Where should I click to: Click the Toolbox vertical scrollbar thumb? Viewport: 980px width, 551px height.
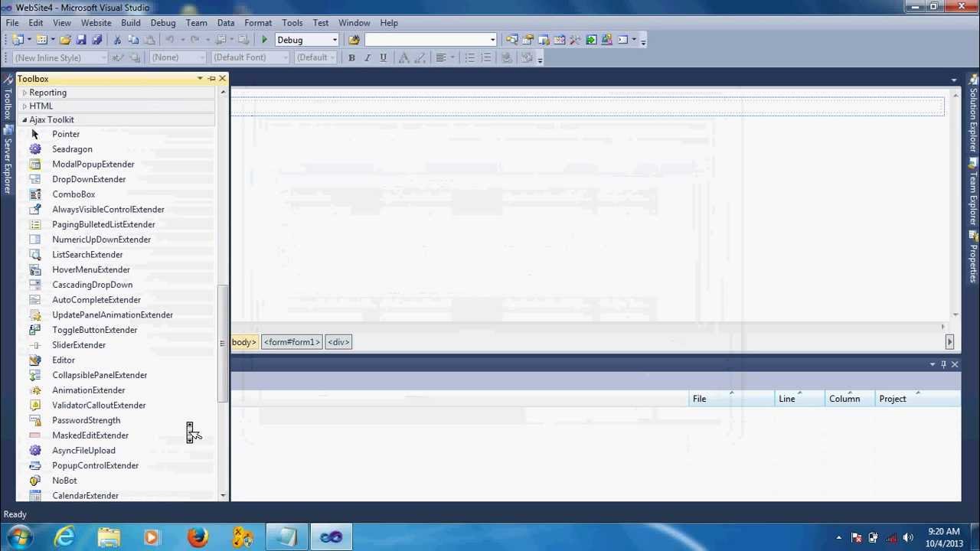[223, 344]
